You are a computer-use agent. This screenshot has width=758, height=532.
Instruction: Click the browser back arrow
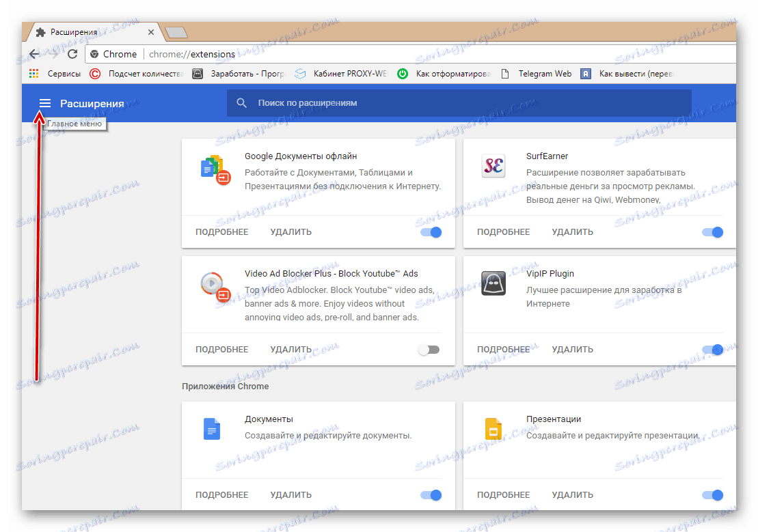pos(34,54)
